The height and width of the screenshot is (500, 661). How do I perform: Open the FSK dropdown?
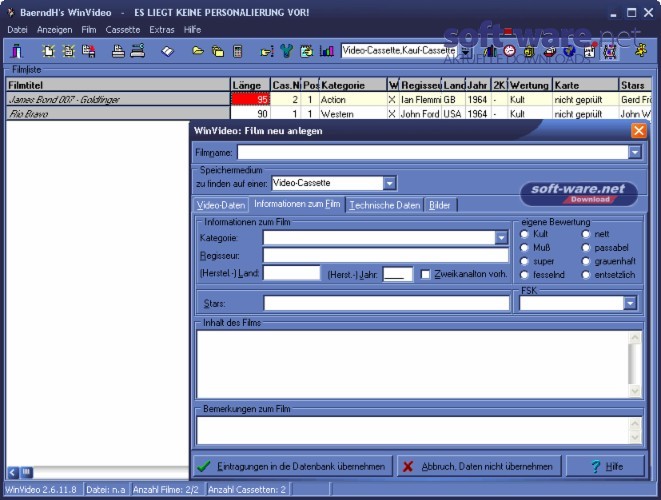[x=630, y=304]
